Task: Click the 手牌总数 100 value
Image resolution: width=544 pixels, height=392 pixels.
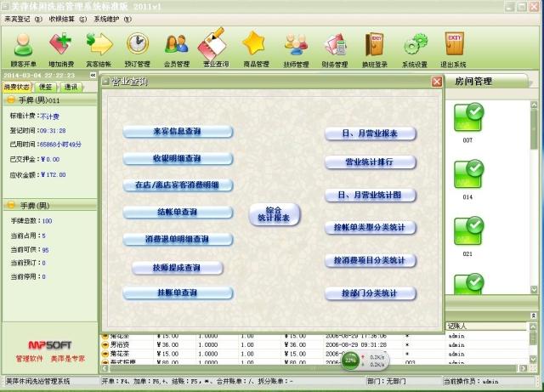Action: (48, 221)
